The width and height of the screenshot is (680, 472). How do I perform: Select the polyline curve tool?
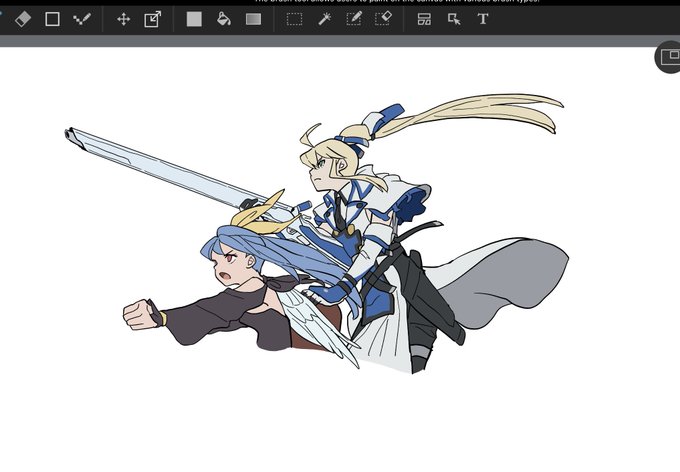click(x=82, y=19)
